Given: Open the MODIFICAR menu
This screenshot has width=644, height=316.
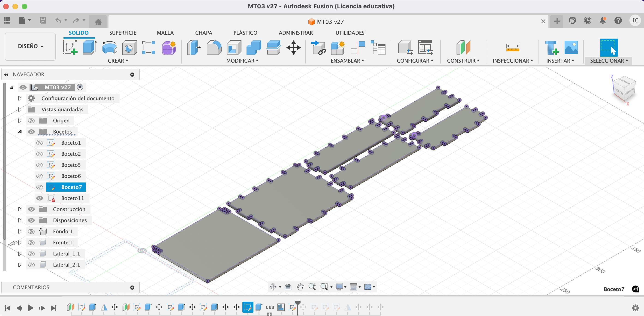Looking at the screenshot, I should (242, 61).
